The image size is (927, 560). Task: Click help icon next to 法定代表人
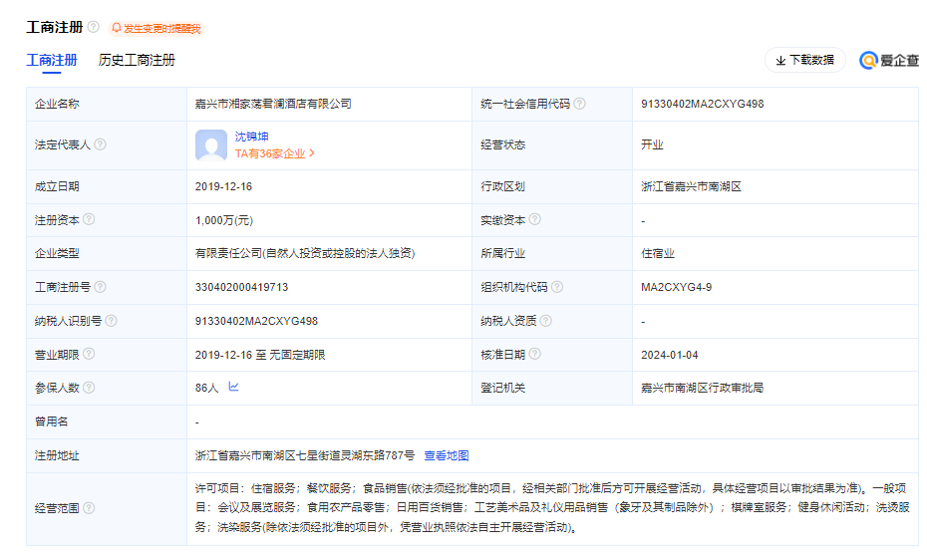(x=101, y=144)
